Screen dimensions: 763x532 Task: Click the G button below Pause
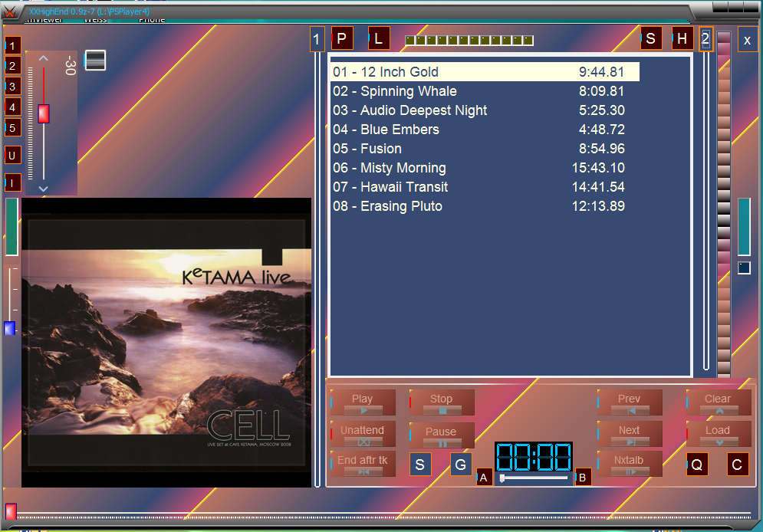460,465
